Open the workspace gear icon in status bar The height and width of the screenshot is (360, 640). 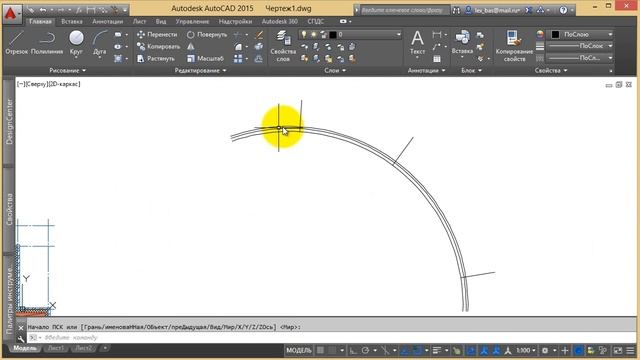(545, 350)
